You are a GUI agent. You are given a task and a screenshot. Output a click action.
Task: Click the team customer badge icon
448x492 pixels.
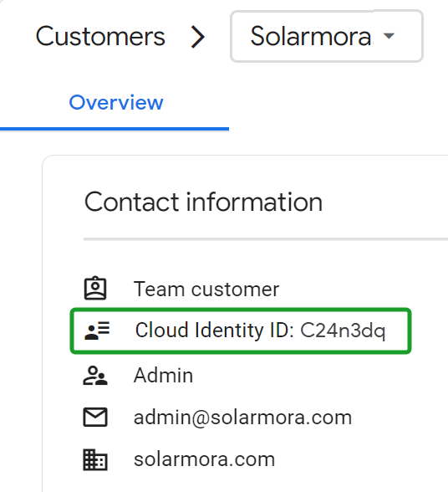pos(95,288)
